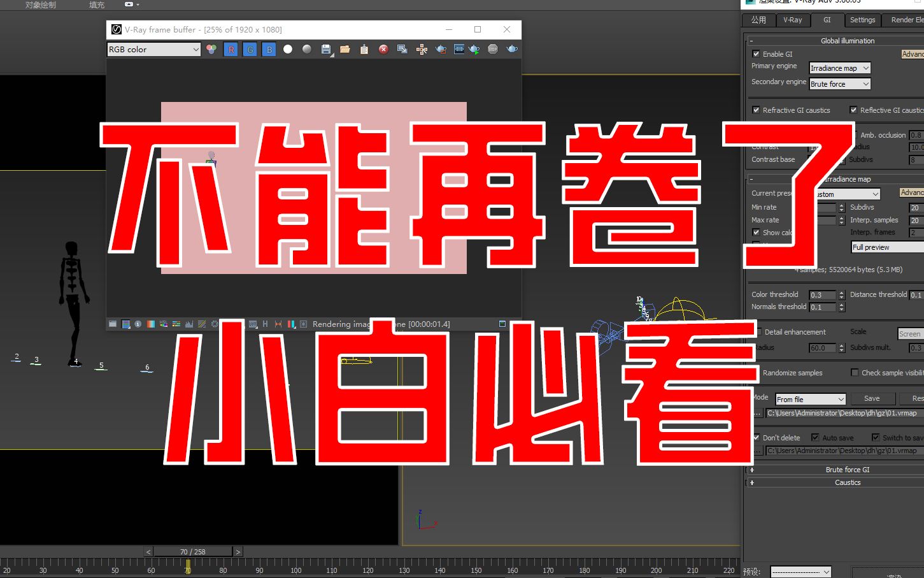The height and width of the screenshot is (578, 924).
Task: Enable the Don't delete option
Action: click(756, 437)
